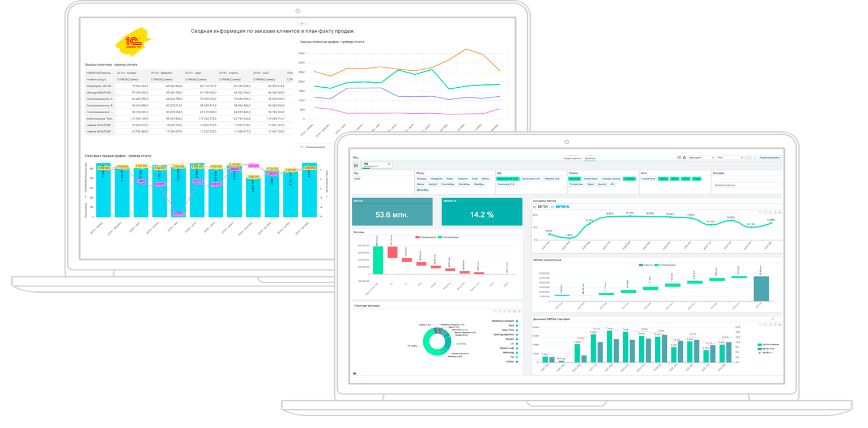This screenshot has height=428, width=868.
Task: Click the -5,9298% label on the sales chart
Action: click(x=178, y=213)
